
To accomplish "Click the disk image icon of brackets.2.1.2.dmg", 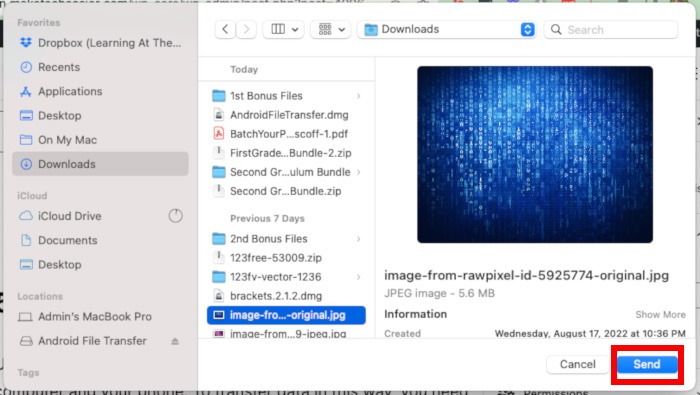I will coord(218,295).
